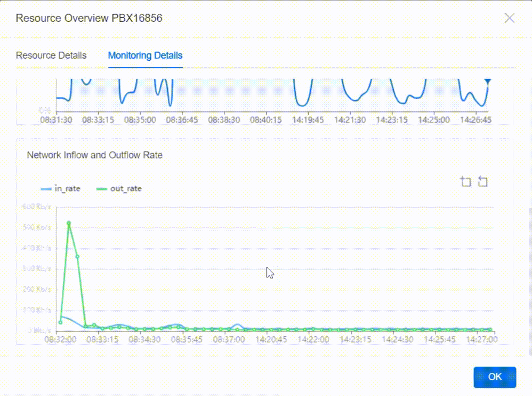Viewport: 532px width, 396px height.
Task: Toggle the in_rate legend series
Action: click(61, 188)
